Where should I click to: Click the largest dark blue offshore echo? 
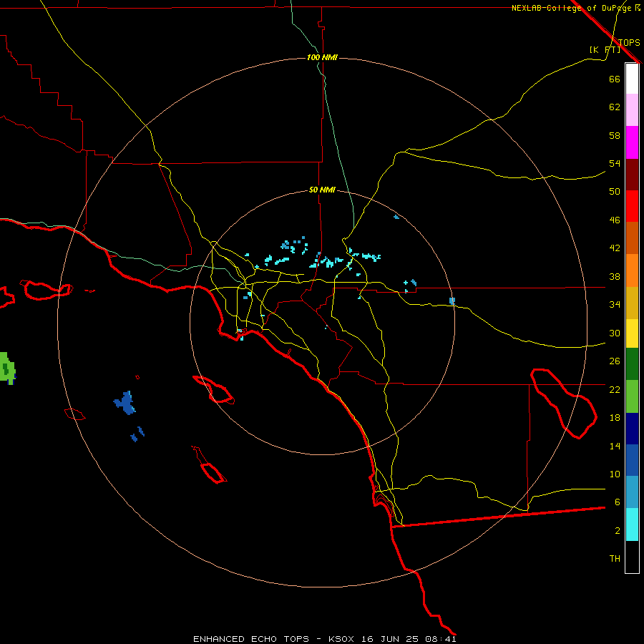coord(125,403)
